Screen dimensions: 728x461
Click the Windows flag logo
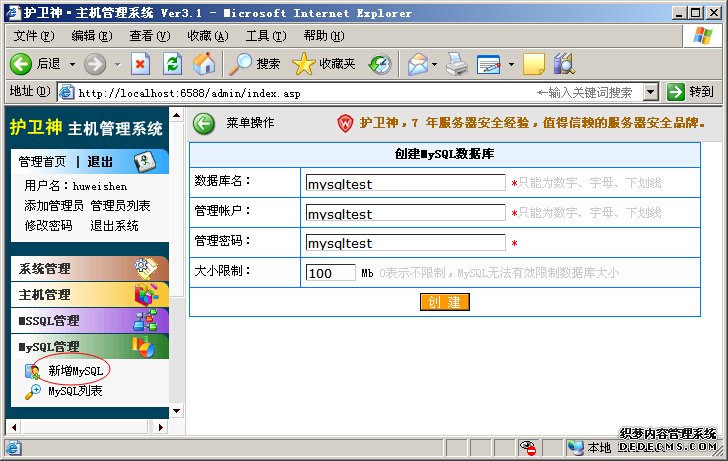(702, 36)
